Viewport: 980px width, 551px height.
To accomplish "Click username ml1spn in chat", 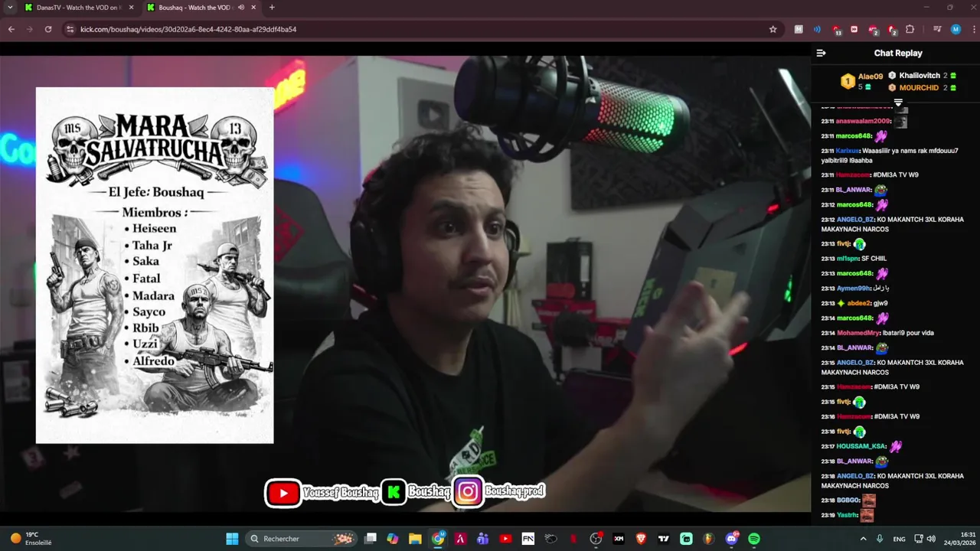I will (848, 259).
